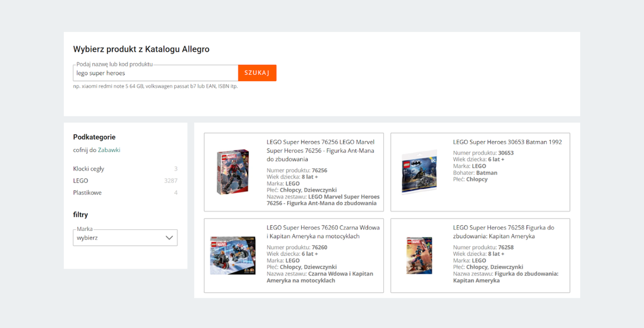Image resolution: width=644 pixels, height=328 pixels.
Task: Click the SZUKAJ search button
Action: pos(257,73)
